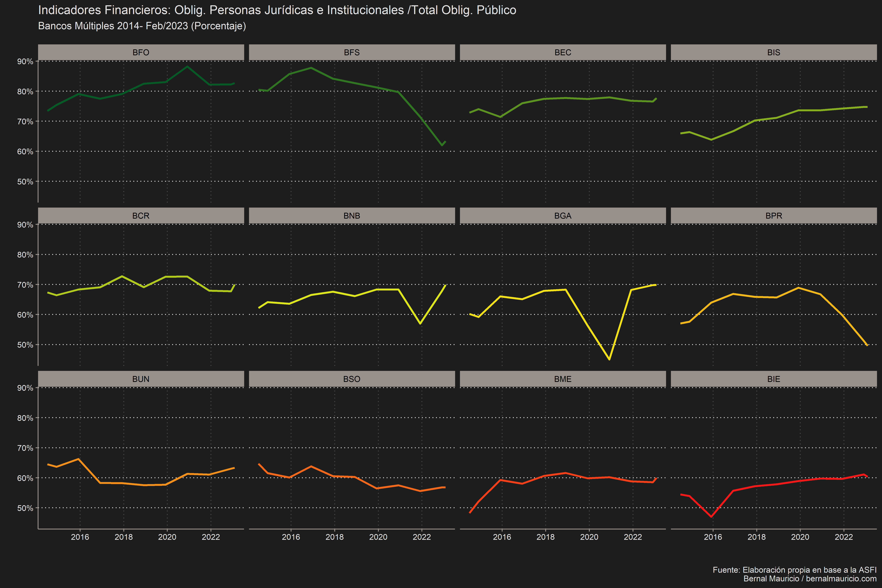Click the 80% label on the top row axis
Viewport: 882px width, 588px height.
click(x=25, y=91)
